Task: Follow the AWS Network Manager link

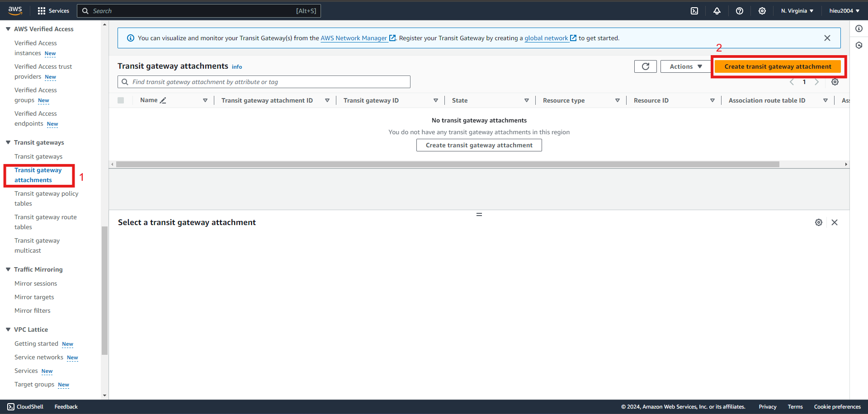Action: (x=354, y=38)
